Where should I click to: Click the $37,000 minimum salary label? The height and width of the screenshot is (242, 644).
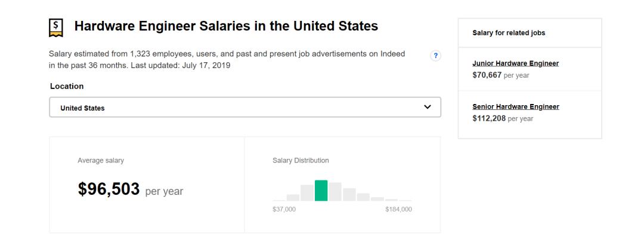[x=283, y=209]
